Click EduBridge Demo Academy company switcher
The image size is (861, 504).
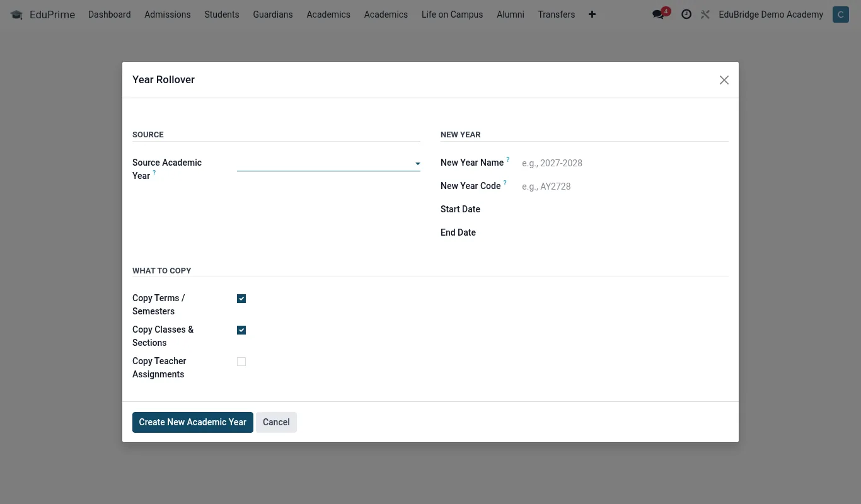pos(771,14)
